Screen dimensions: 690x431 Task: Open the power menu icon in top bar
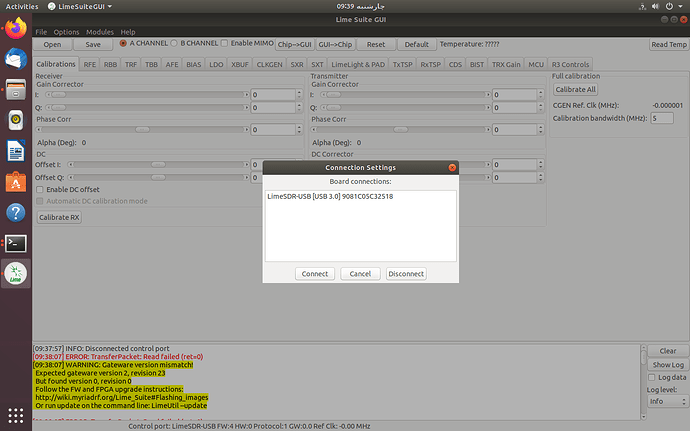(669, 6)
